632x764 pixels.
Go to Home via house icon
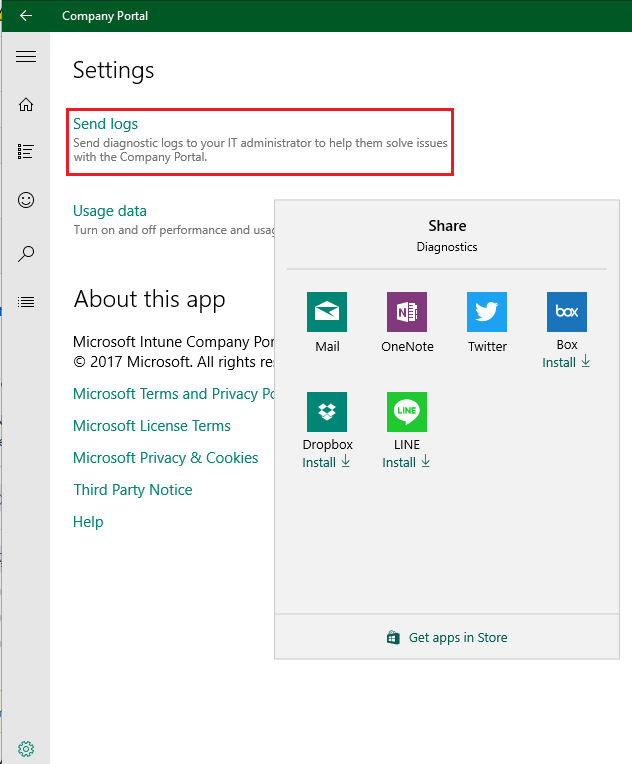click(x=26, y=104)
